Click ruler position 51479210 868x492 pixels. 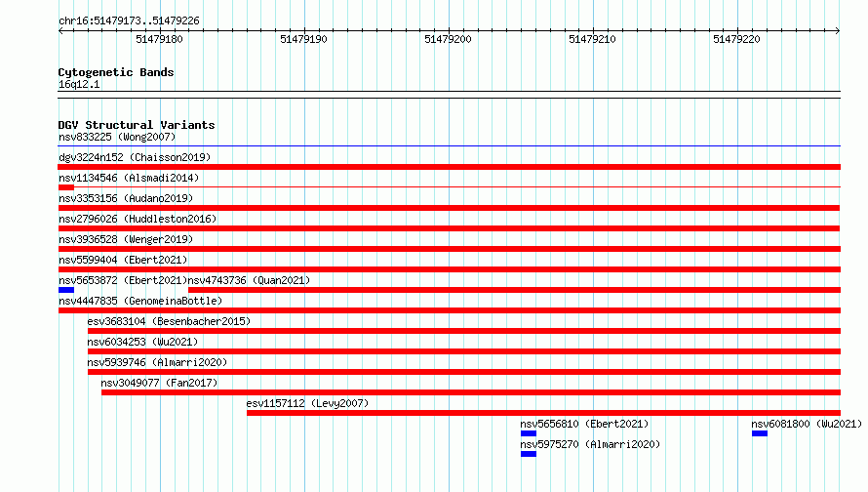[x=592, y=39]
